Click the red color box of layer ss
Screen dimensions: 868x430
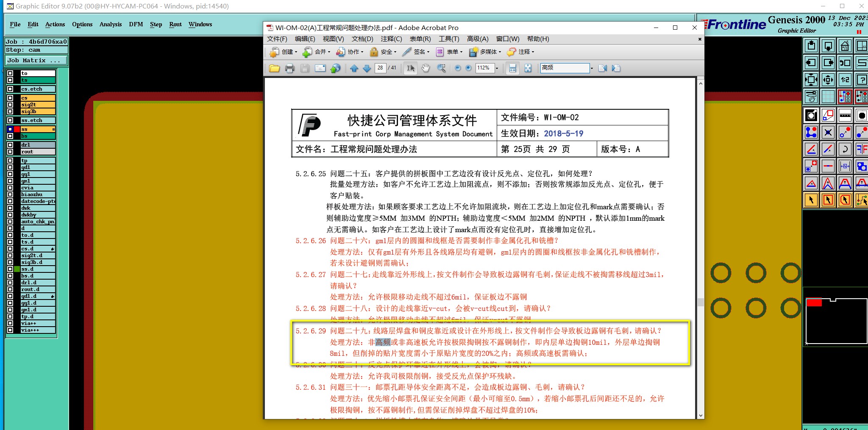pos(17,129)
